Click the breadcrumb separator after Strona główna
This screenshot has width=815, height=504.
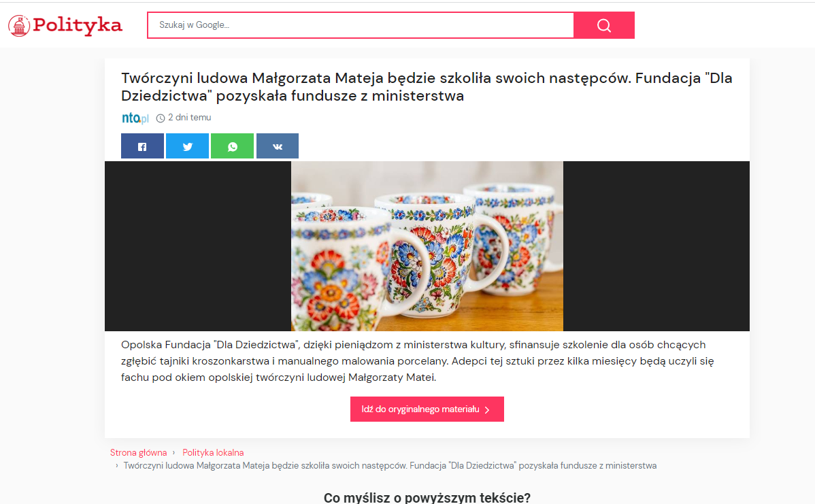pos(173,452)
